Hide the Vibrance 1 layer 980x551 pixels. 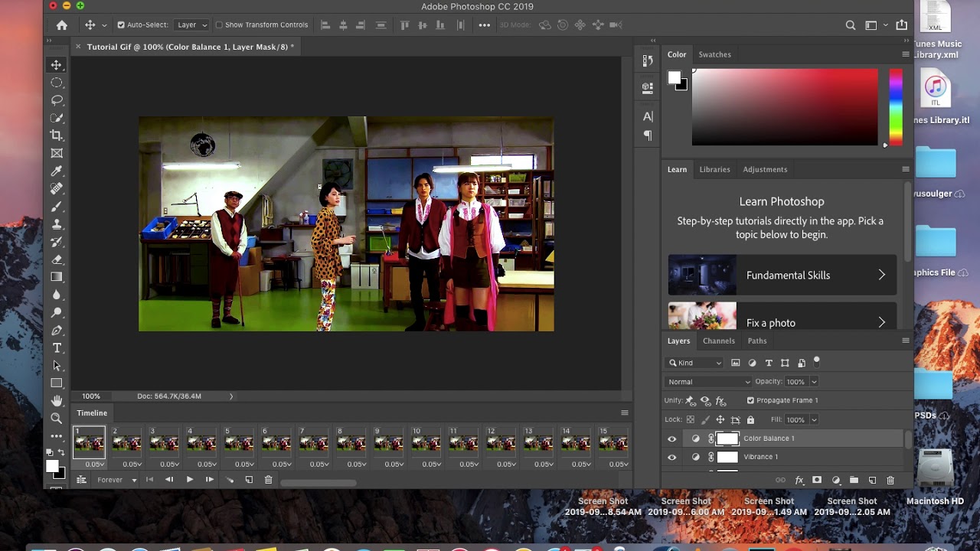point(672,457)
